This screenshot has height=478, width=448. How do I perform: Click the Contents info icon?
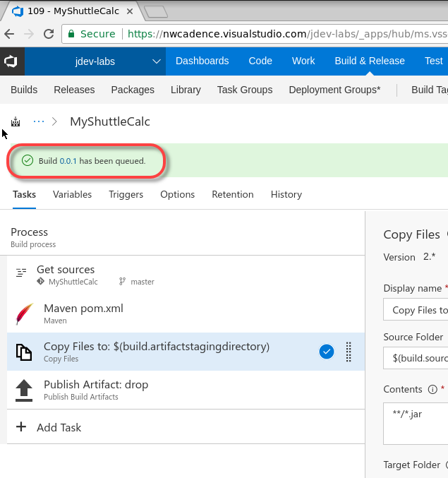pyautogui.click(x=432, y=389)
